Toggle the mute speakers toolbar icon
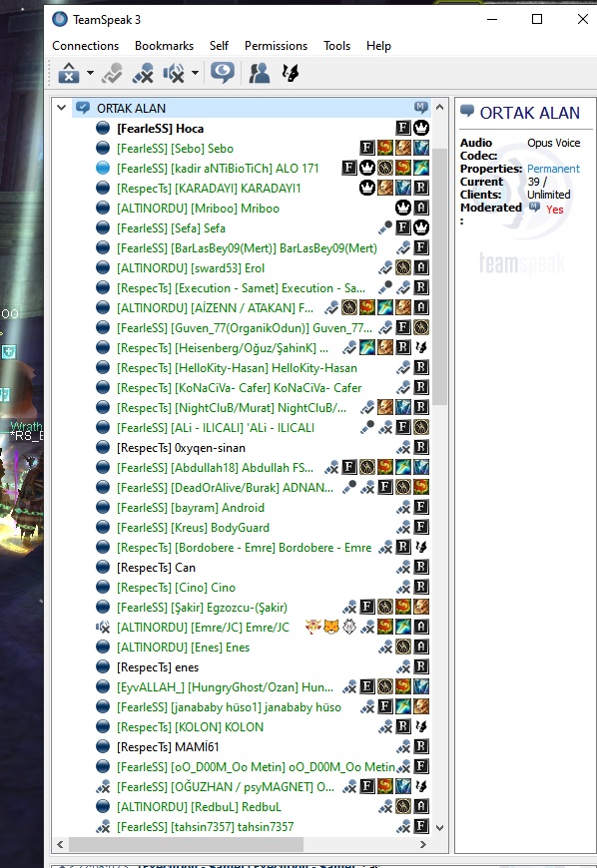This screenshot has width=597, height=868. pyautogui.click(x=174, y=73)
